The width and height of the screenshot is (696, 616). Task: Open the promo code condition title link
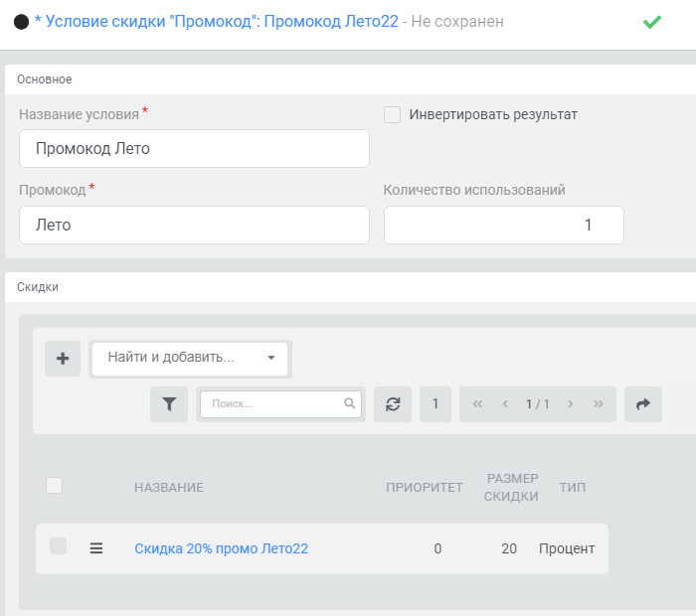(x=217, y=21)
